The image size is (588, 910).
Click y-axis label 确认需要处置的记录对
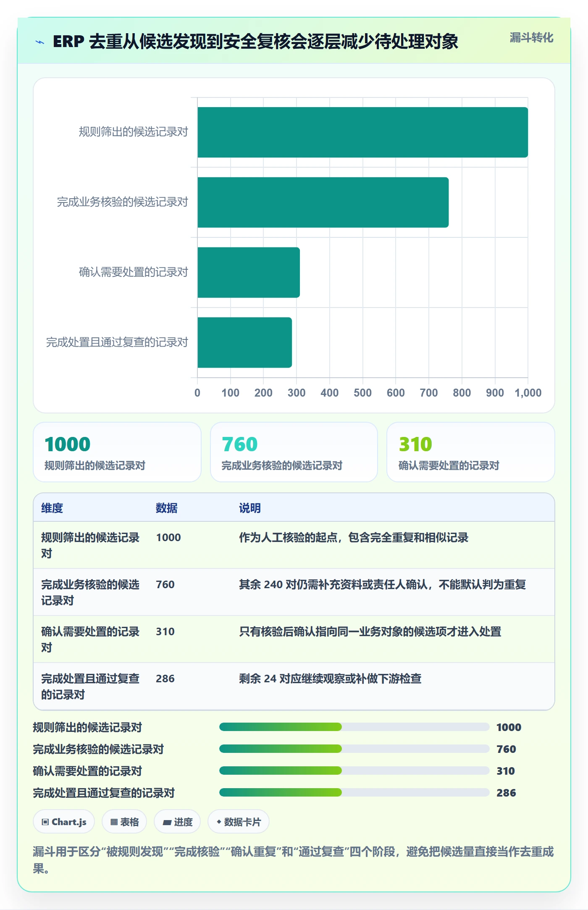coord(134,272)
